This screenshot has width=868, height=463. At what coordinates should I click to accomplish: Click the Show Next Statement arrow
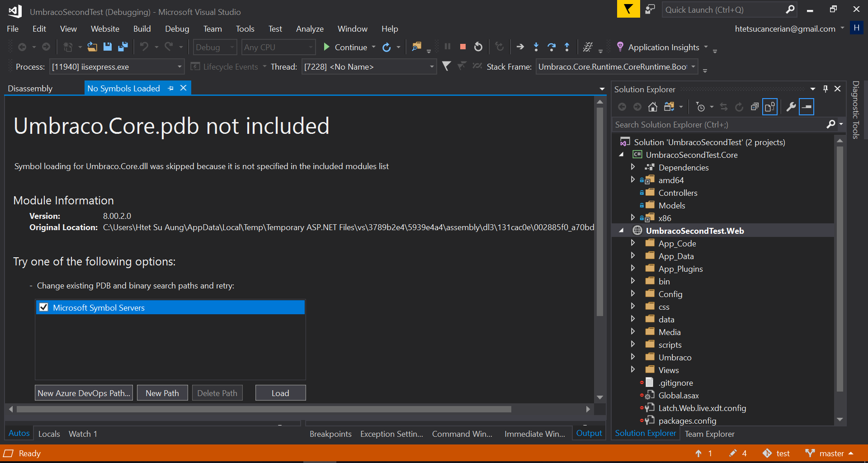pyautogui.click(x=520, y=47)
